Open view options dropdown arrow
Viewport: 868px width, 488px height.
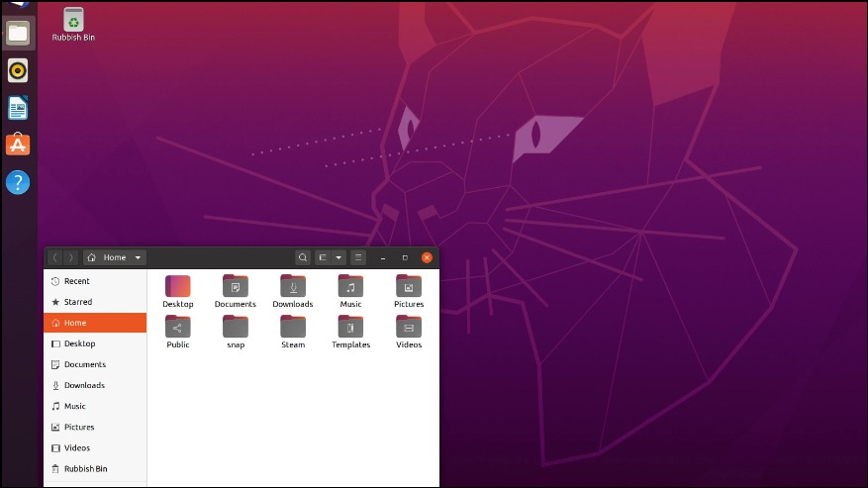coord(338,257)
